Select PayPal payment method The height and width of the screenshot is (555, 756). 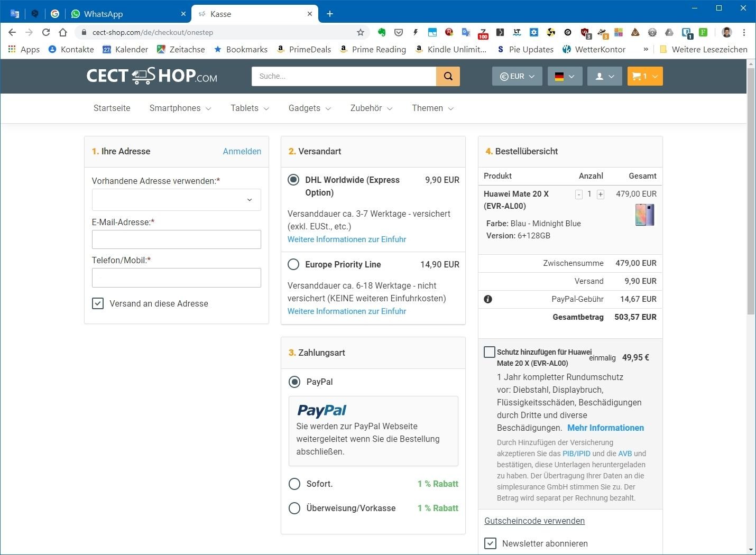tap(294, 382)
